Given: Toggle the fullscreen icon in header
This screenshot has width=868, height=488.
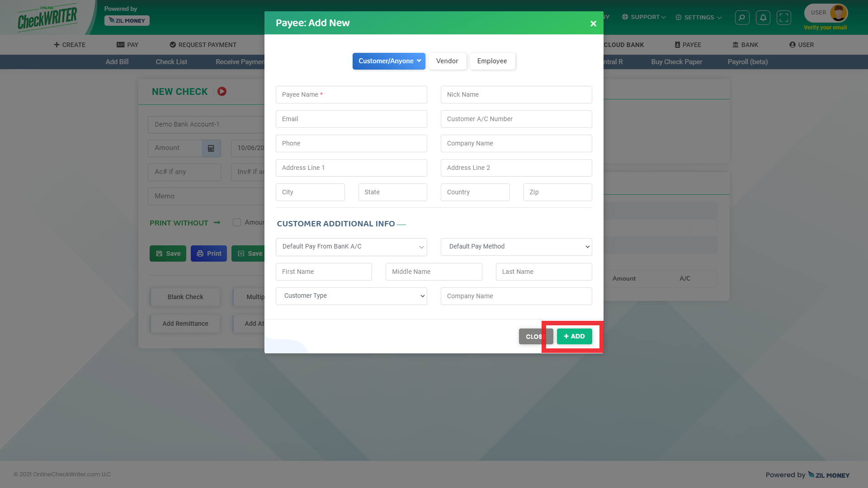Looking at the screenshot, I should 784,18.
